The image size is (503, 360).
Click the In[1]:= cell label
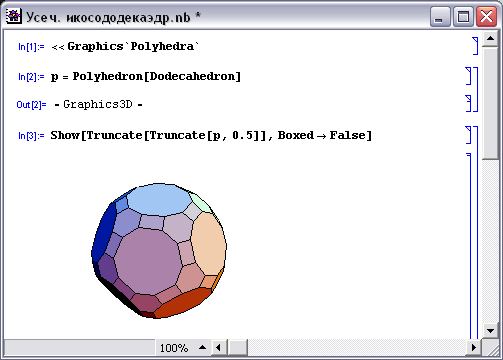(31, 47)
